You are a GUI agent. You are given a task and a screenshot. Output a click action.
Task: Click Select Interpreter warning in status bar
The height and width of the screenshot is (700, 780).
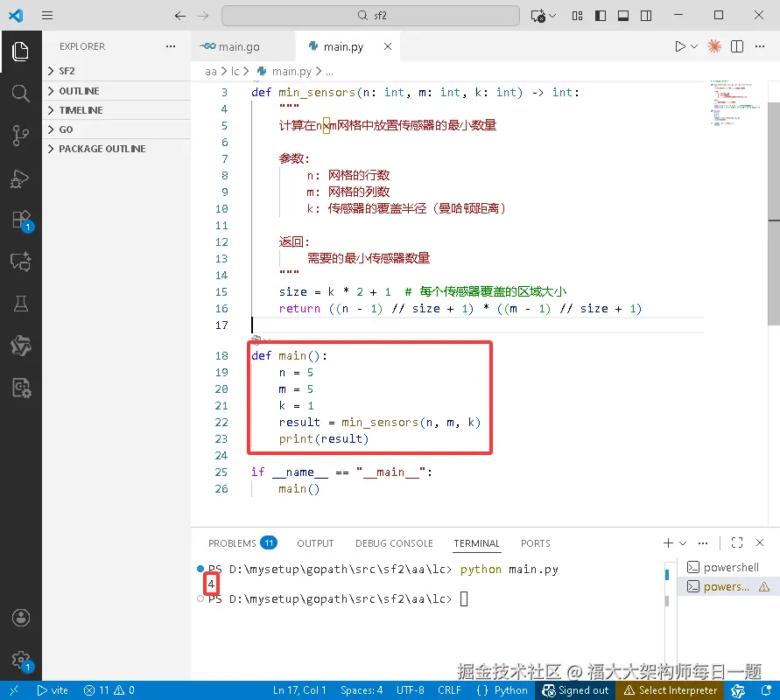pyautogui.click(x=670, y=690)
